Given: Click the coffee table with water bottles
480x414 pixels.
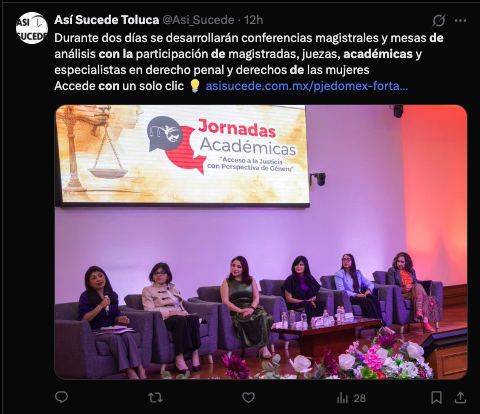Looking at the screenshot, I should 325,332.
